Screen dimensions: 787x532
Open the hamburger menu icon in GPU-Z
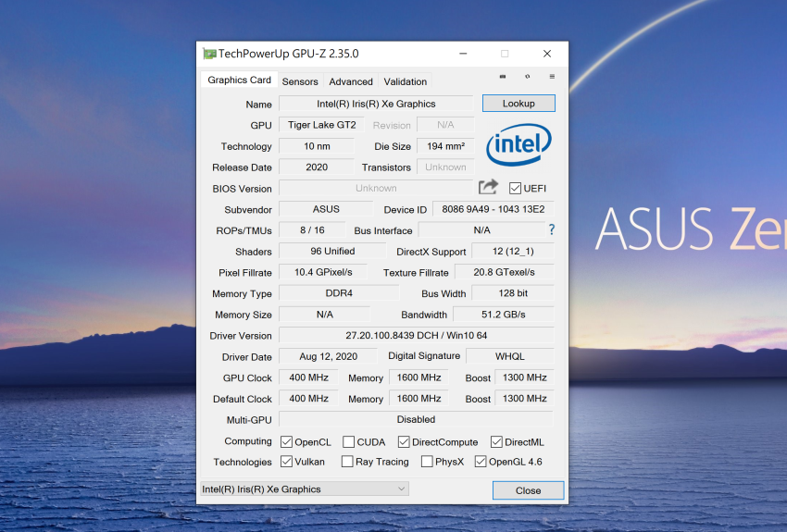[x=552, y=77]
